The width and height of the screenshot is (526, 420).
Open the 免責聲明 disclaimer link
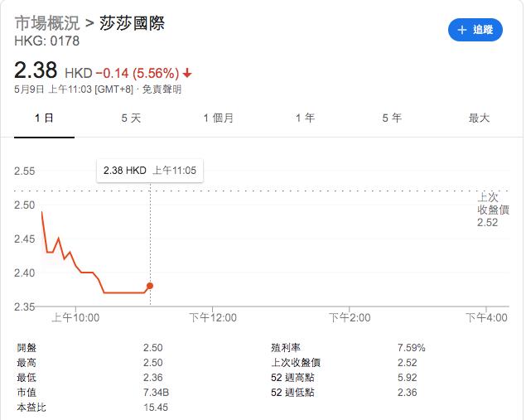click(163, 89)
